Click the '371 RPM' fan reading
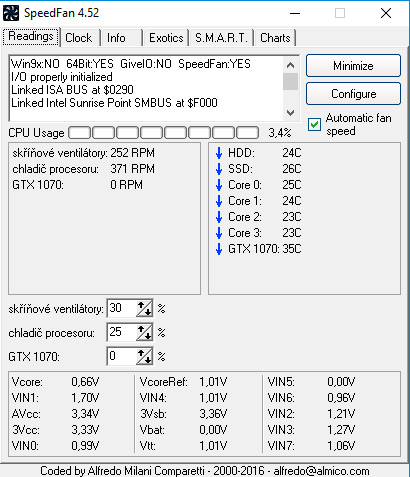 tap(132, 169)
